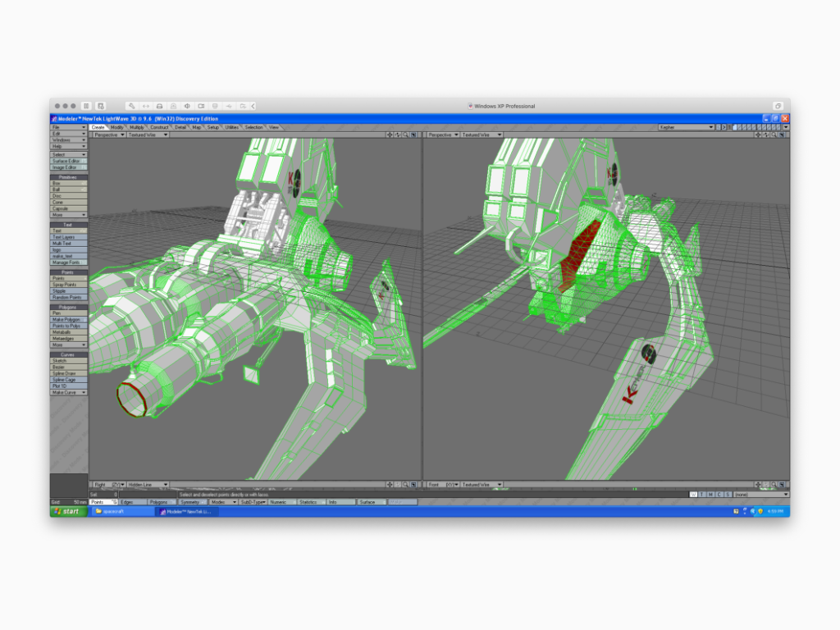
Task: Switch to the Detail tab
Action: [x=180, y=127]
